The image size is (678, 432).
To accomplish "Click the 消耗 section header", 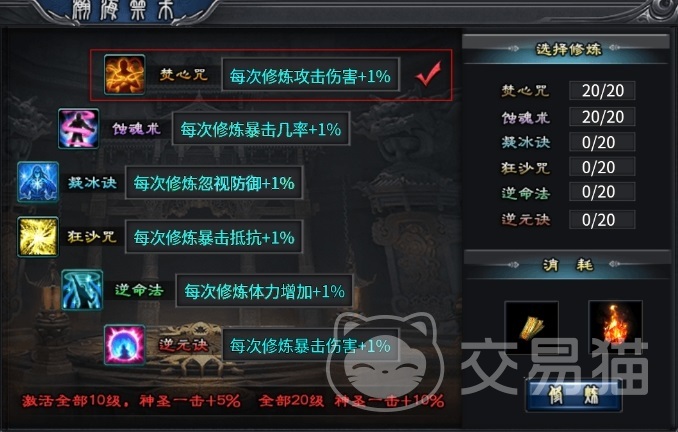I will coord(567,264).
